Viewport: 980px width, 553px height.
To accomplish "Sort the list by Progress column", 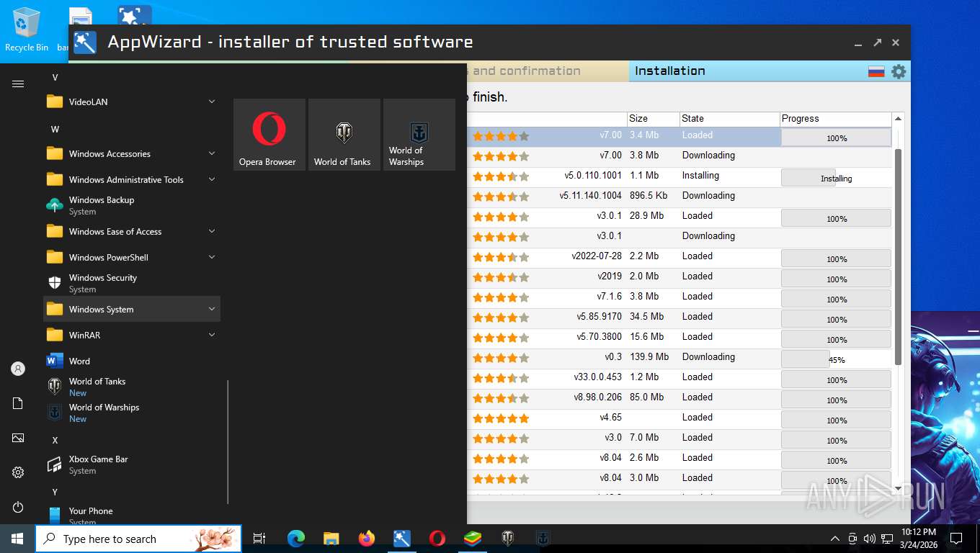I will pos(836,119).
